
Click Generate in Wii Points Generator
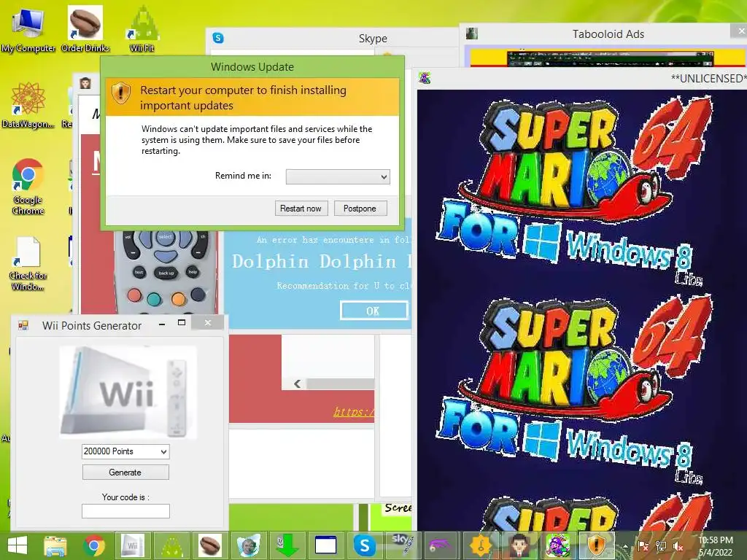pyautogui.click(x=125, y=472)
